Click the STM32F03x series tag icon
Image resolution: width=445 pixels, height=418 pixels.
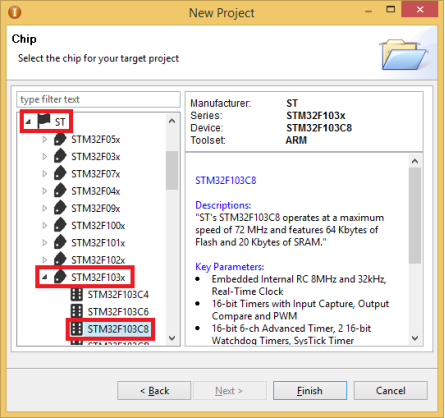(x=60, y=156)
